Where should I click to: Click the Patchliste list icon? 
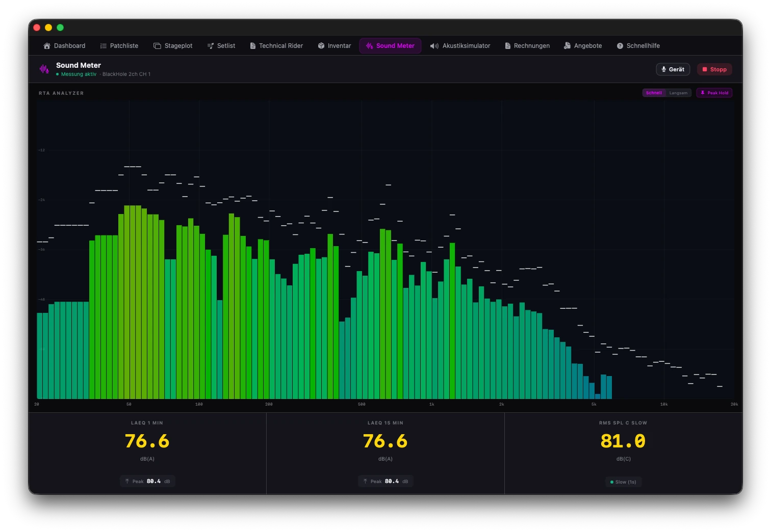tap(104, 46)
